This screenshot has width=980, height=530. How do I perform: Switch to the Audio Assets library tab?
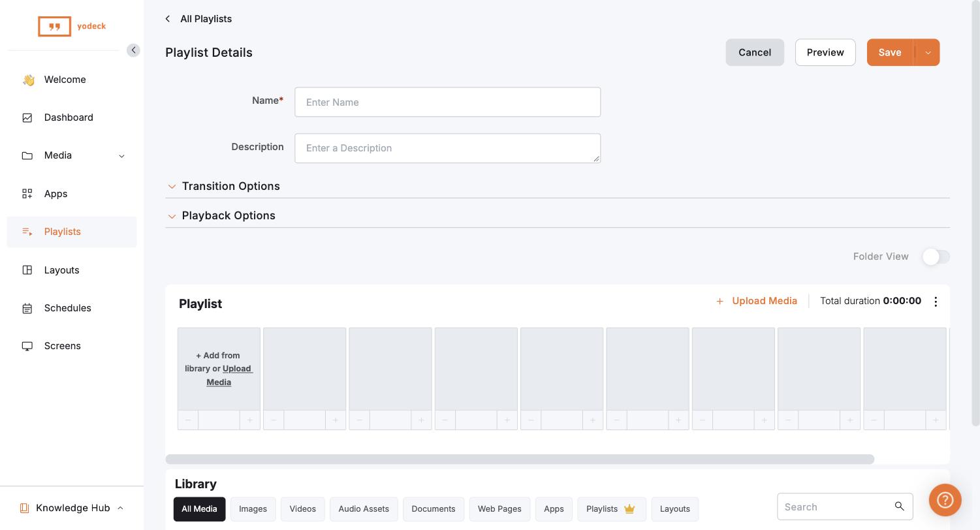(x=364, y=509)
